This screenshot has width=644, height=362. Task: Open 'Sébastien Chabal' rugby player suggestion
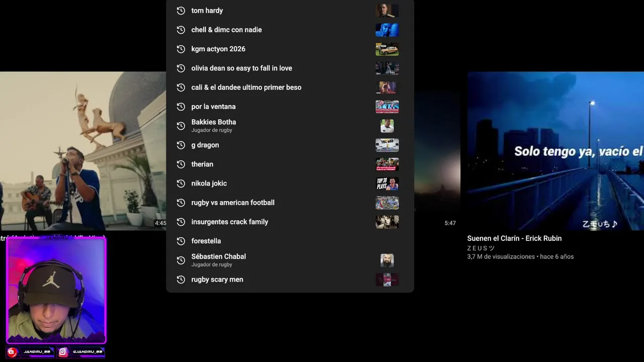tap(290, 260)
